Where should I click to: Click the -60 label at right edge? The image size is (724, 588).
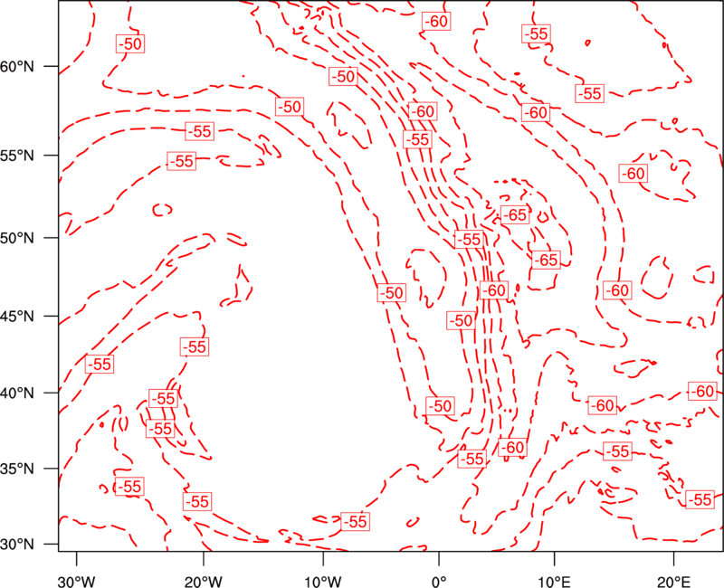702,392
